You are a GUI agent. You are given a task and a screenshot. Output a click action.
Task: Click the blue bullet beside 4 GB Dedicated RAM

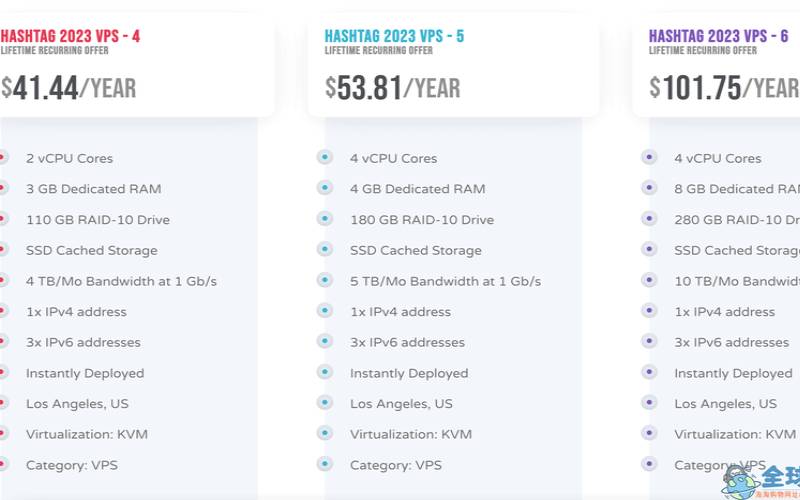(x=324, y=188)
